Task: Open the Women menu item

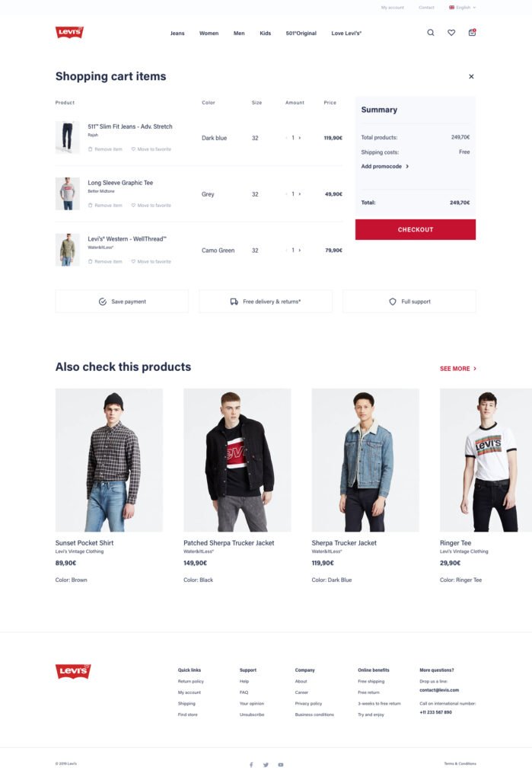Action: [x=209, y=34]
